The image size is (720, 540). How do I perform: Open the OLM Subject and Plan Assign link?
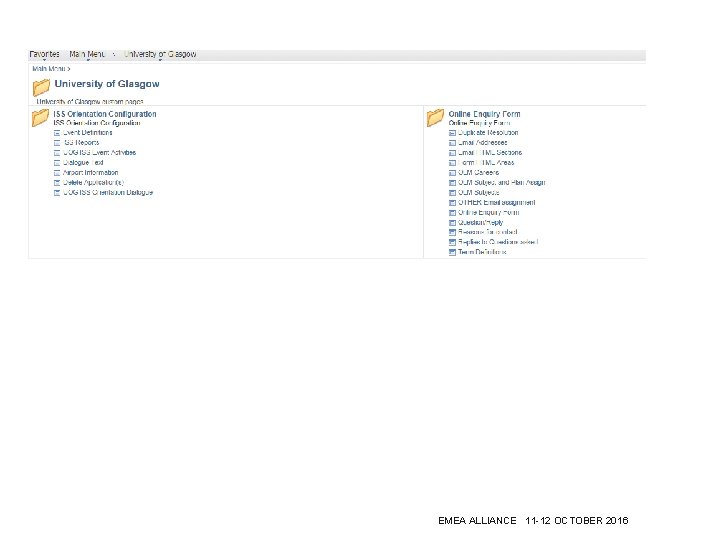click(x=502, y=183)
